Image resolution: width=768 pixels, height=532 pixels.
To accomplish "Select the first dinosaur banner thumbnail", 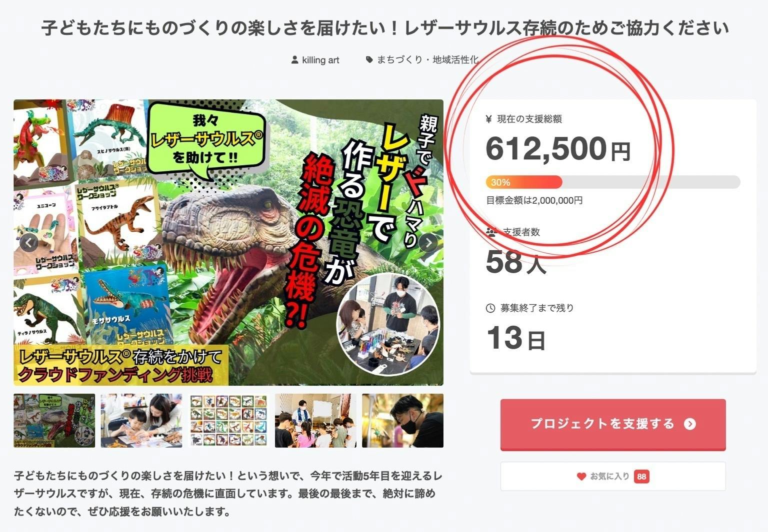I will click(x=54, y=421).
